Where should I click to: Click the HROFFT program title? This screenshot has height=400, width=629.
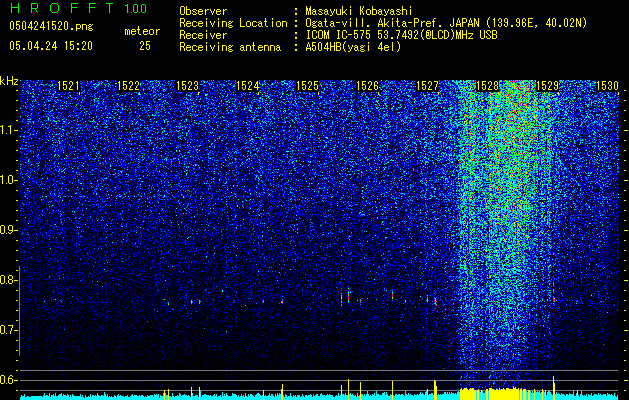coord(61,8)
